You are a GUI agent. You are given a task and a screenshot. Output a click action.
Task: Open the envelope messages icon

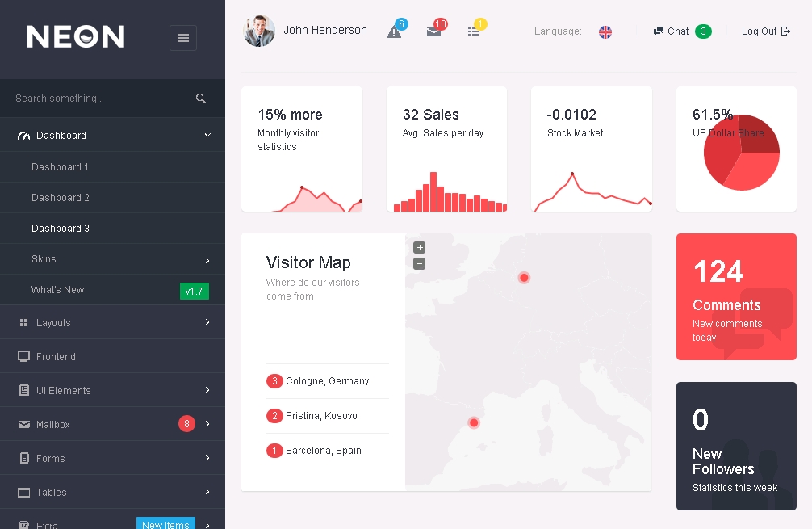433,31
